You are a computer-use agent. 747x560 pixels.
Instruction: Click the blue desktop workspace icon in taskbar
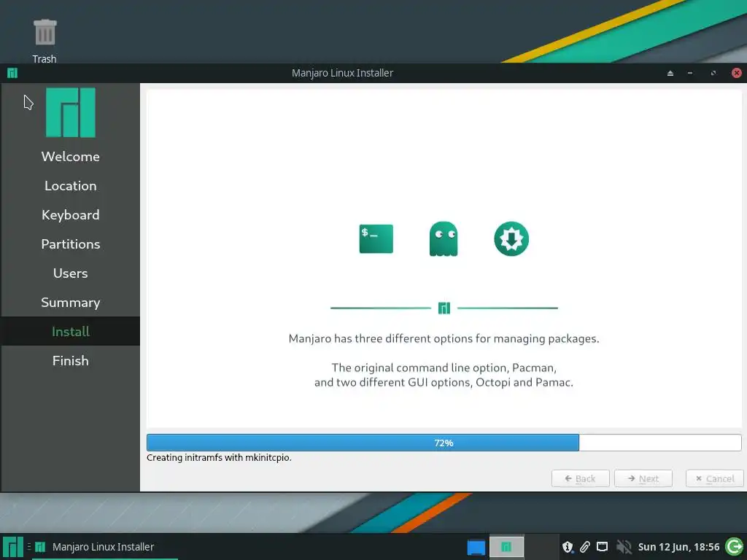click(476, 547)
